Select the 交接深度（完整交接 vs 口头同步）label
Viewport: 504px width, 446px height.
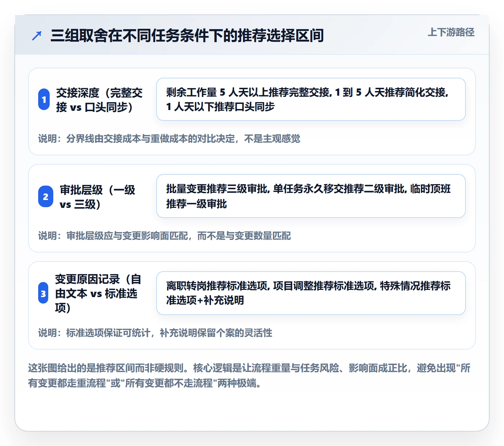(x=99, y=100)
